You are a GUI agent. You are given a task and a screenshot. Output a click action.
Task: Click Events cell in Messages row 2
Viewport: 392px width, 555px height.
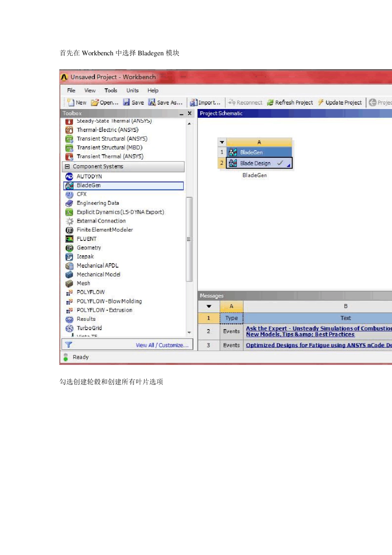point(231,332)
